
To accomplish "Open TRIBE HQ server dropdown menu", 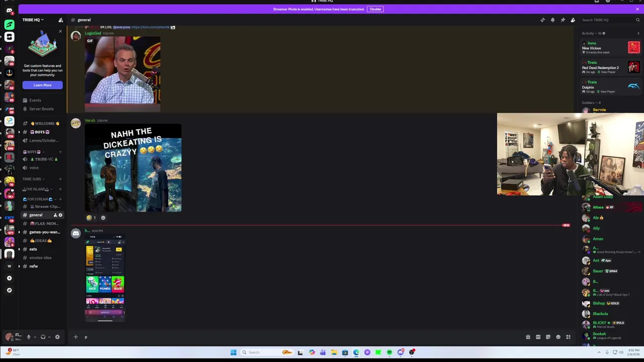I will 33,20.
